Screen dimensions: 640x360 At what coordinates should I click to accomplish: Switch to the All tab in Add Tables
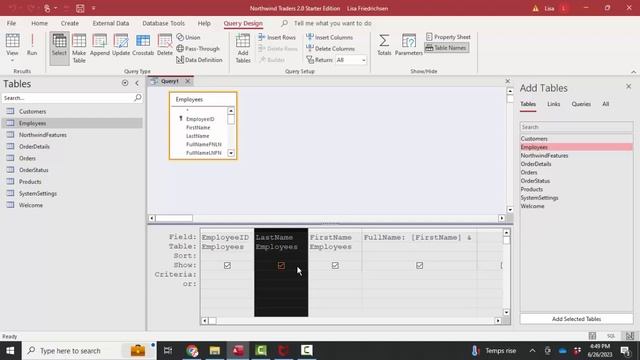[605, 104]
